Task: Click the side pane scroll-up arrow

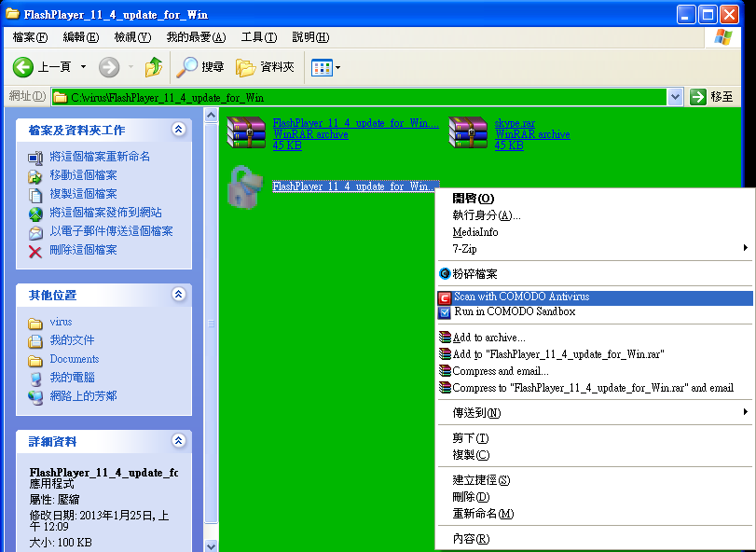Action: click(x=212, y=116)
